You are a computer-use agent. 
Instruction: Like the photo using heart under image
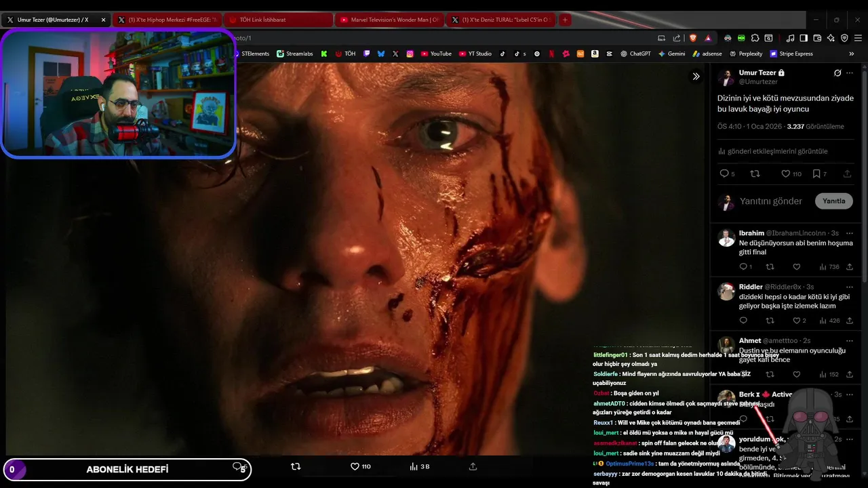click(360, 466)
